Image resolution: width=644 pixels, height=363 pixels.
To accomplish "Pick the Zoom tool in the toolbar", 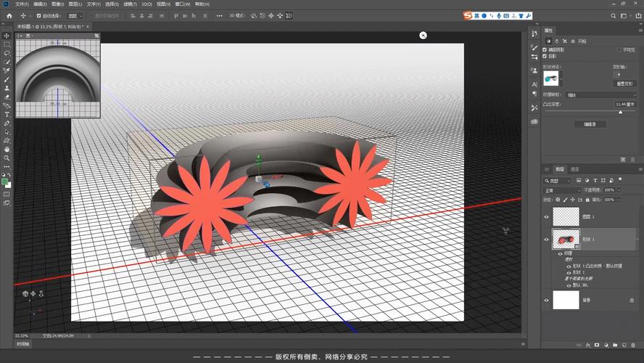I will 7,158.
